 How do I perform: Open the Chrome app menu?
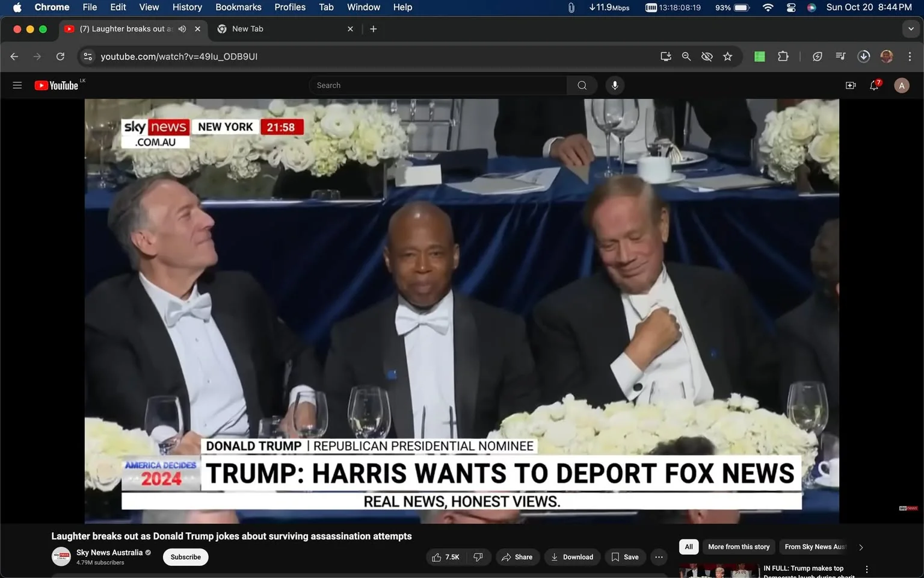52,7
